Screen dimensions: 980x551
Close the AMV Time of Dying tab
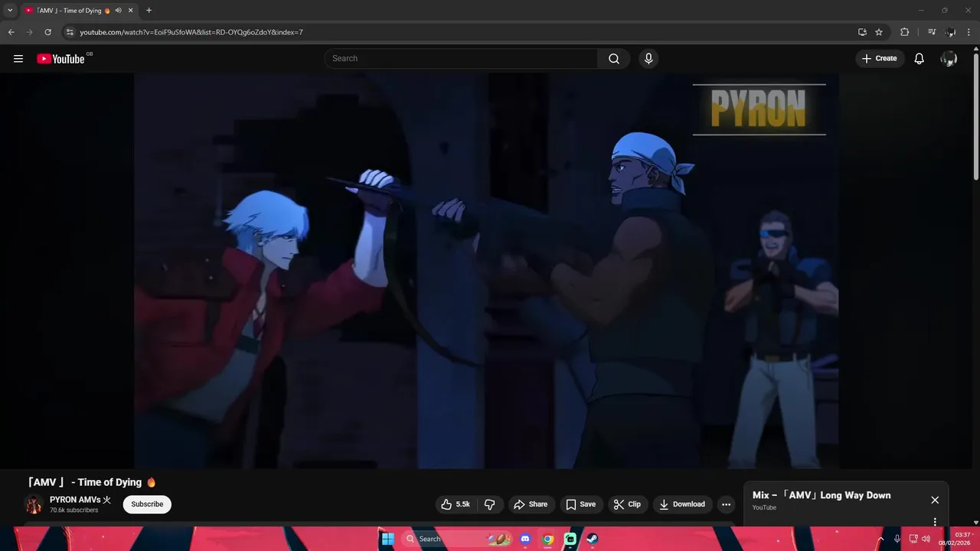(131, 11)
